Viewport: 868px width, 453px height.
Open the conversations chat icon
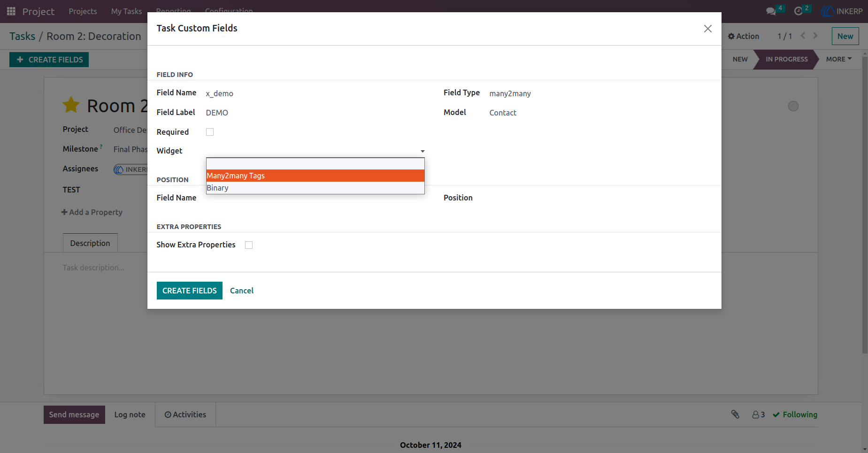(x=771, y=11)
